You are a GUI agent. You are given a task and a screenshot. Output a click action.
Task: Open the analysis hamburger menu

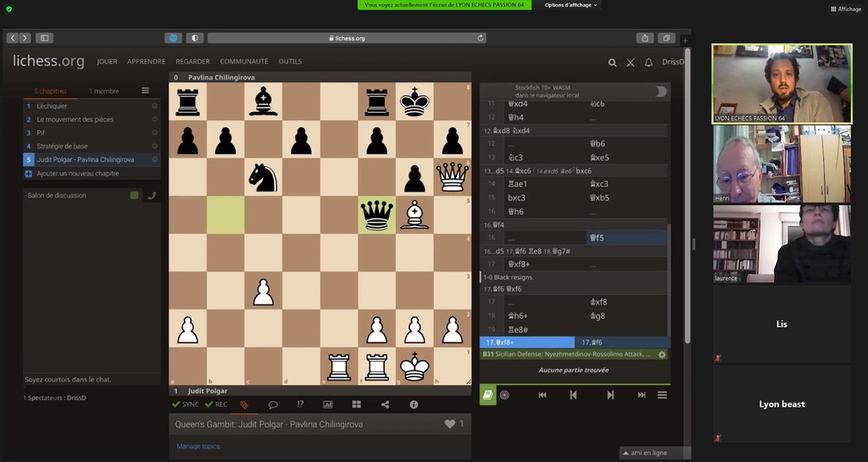tap(662, 395)
